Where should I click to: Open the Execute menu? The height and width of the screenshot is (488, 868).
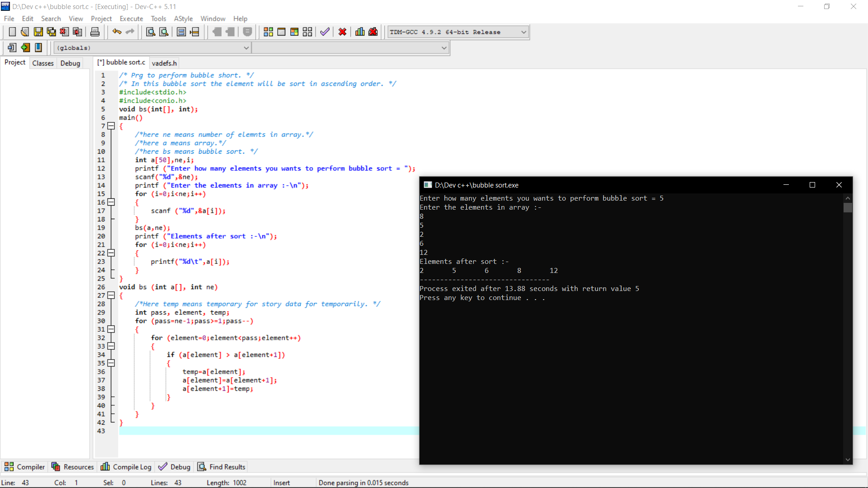[131, 19]
